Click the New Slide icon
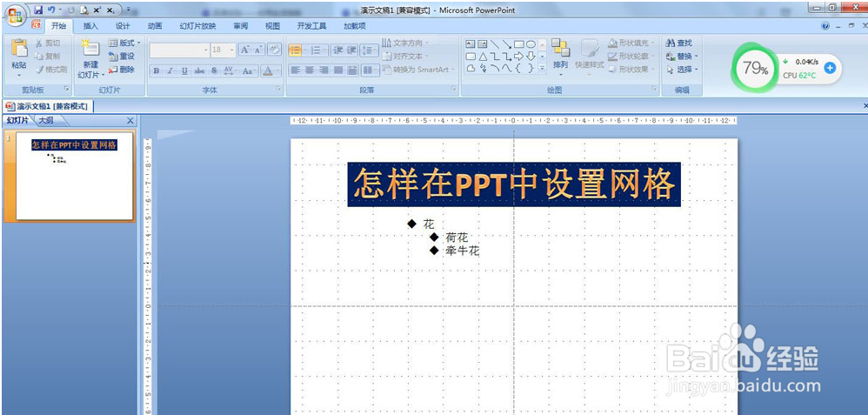 coord(90,49)
